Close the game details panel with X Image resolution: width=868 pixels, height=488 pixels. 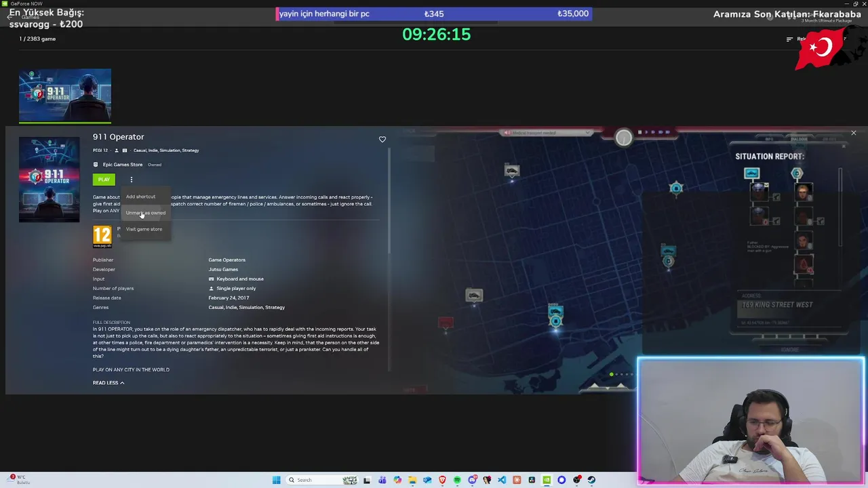(x=853, y=133)
